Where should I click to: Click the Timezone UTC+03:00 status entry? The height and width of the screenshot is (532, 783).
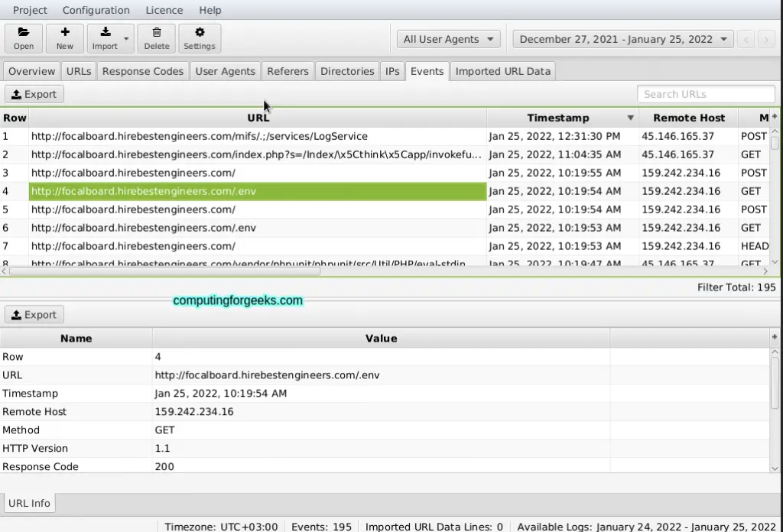point(221,527)
